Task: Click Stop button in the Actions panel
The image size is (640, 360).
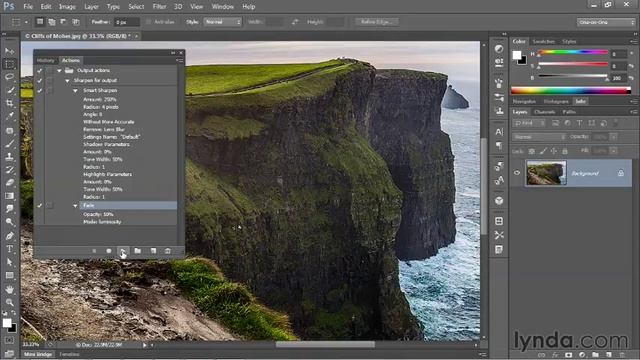Action: pyautogui.click(x=94, y=251)
